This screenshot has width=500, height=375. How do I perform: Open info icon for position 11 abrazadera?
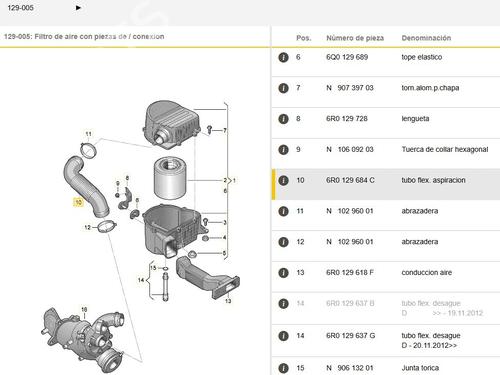point(283,211)
